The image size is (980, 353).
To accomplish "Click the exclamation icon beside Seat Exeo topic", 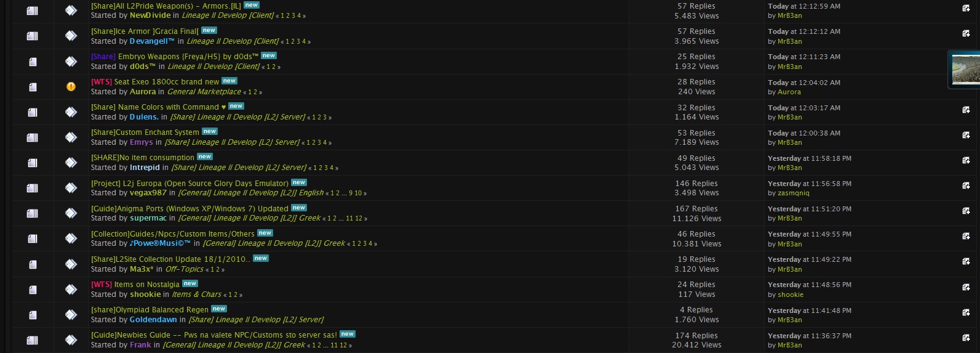I will pyautogui.click(x=71, y=87).
